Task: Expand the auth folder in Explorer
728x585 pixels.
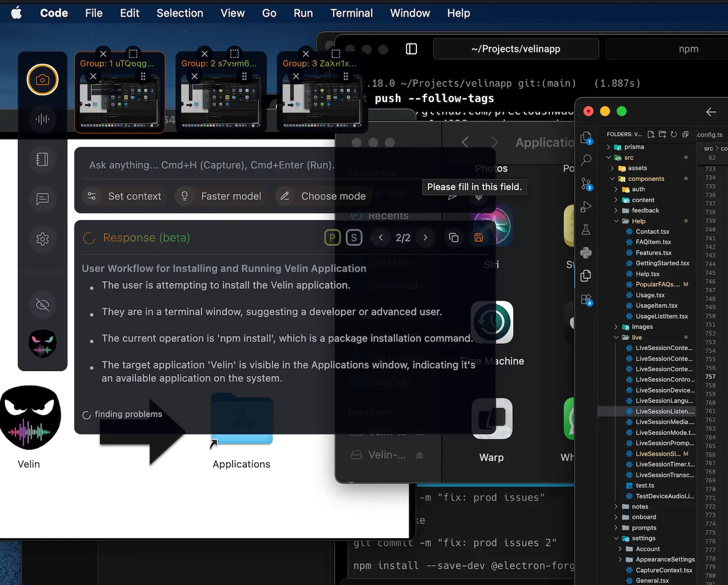Action: (617, 189)
